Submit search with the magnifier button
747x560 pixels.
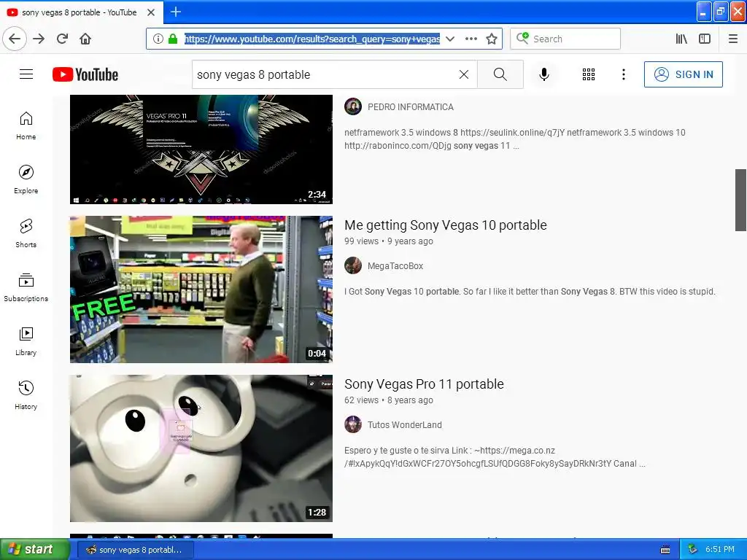[500, 74]
